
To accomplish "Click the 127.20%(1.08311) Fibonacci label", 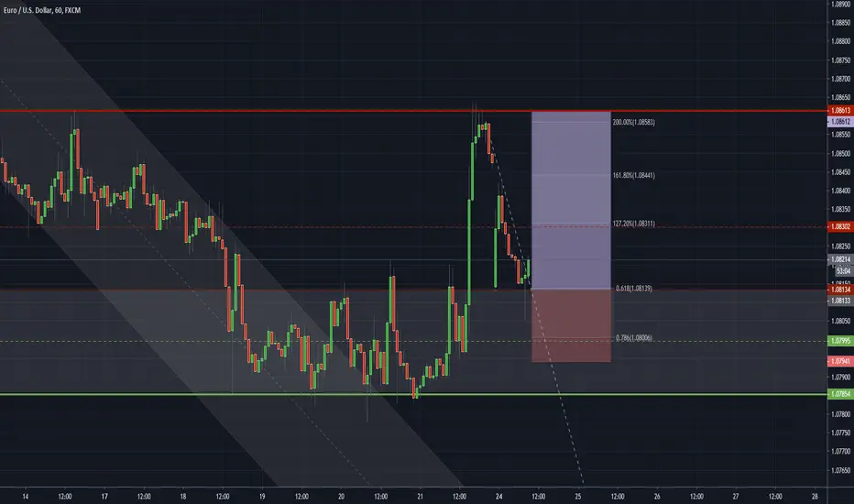I will click(x=633, y=224).
